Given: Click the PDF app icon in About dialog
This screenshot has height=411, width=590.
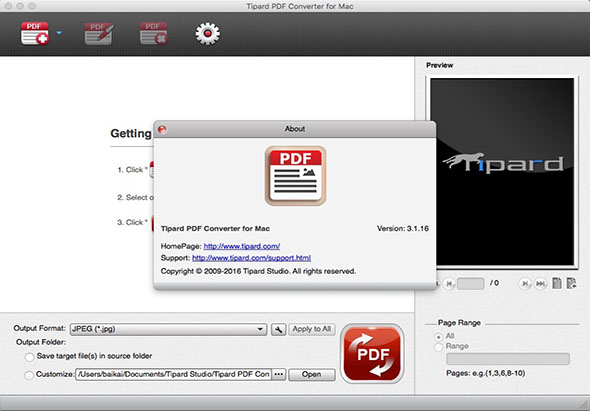Looking at the screenshot, I should tap(295, 176).
